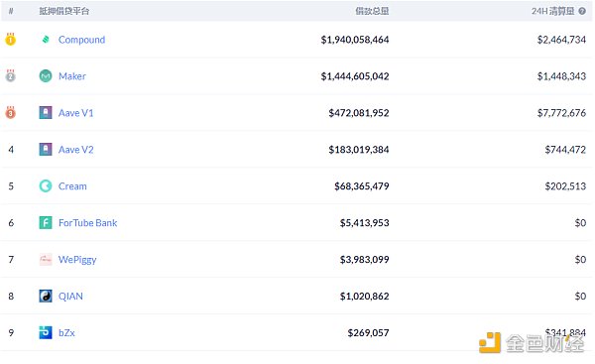Open the Cream platform link
Screen dimensions: 595x364
(72, 186)
